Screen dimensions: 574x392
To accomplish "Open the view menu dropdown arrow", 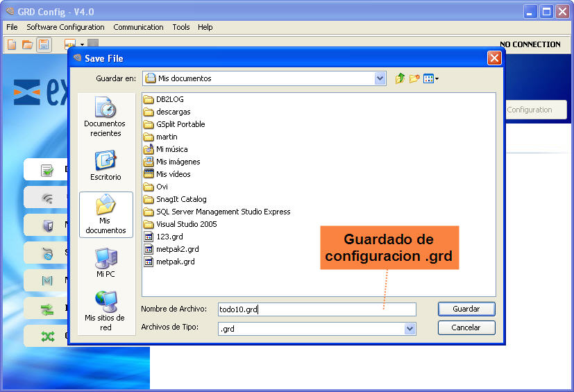I will (x=437, y=79).
